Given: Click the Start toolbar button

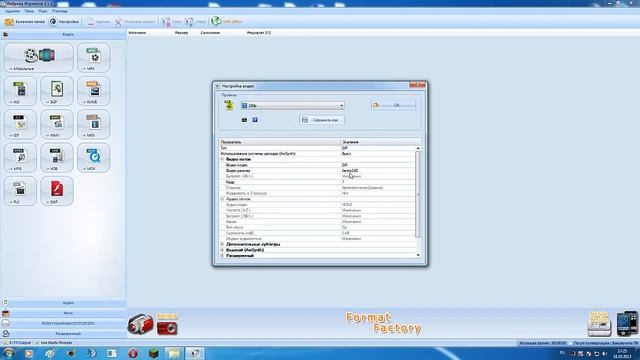Looking at the screenshot, I should (x=196, y=22).
